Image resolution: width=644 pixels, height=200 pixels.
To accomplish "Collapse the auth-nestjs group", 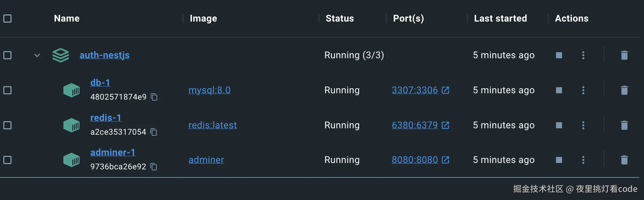I will (x=37, y=55).
